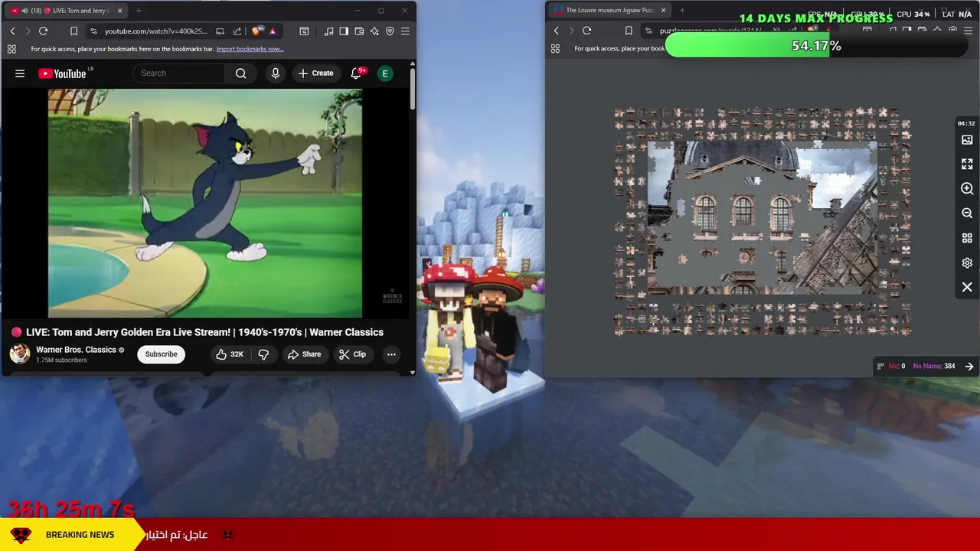Image resolution: width=980 pixels, height=551 pixels.
Task: Close the LIVE: Tom and Jerry tab
Action: pyautogui.click(x=119, y=11)
